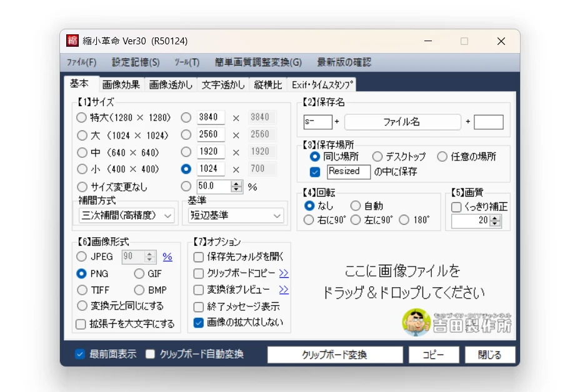Enable 終了メッセージ表示 checkbox

pyautogui.click(x=198, y=306)
